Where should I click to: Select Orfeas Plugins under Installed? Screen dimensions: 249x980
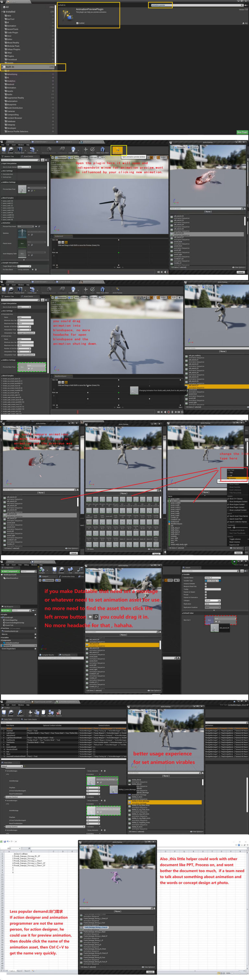(x=13, y=49)
